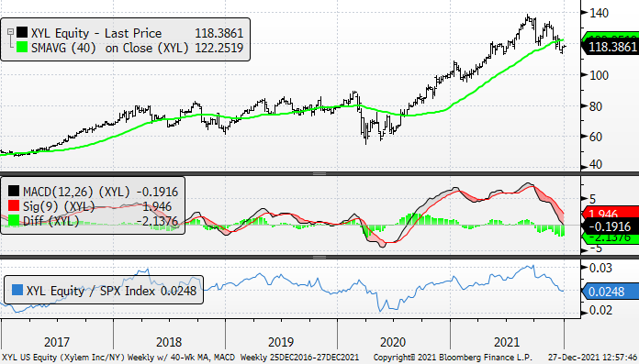Click the 2017 year label on time axis

tap(57, 342)
